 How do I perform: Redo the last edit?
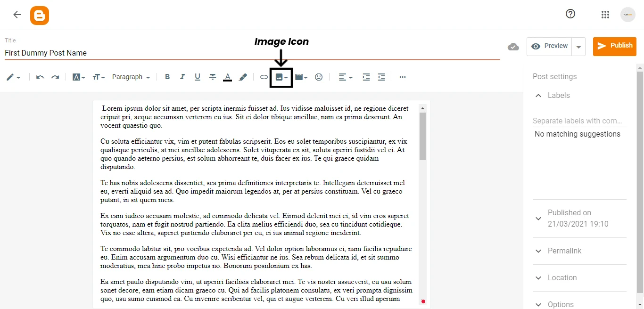(55, 77)
